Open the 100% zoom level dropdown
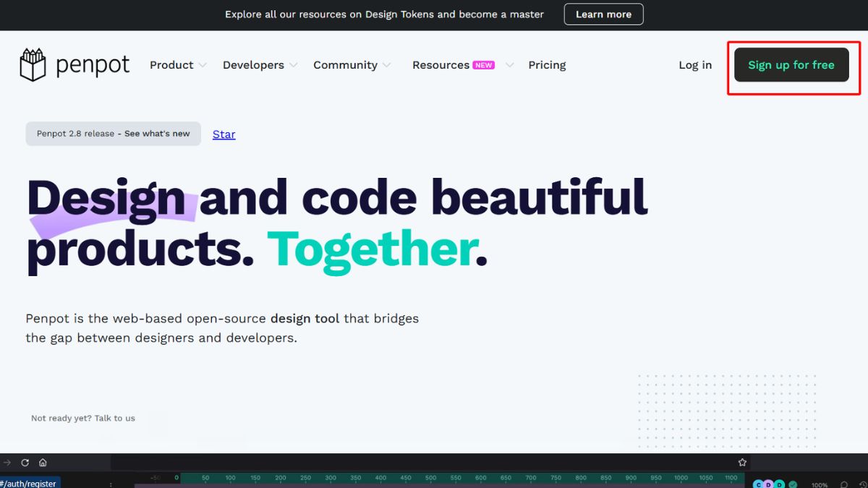Viewport: 868px width, 488px height. coord(820,485)
